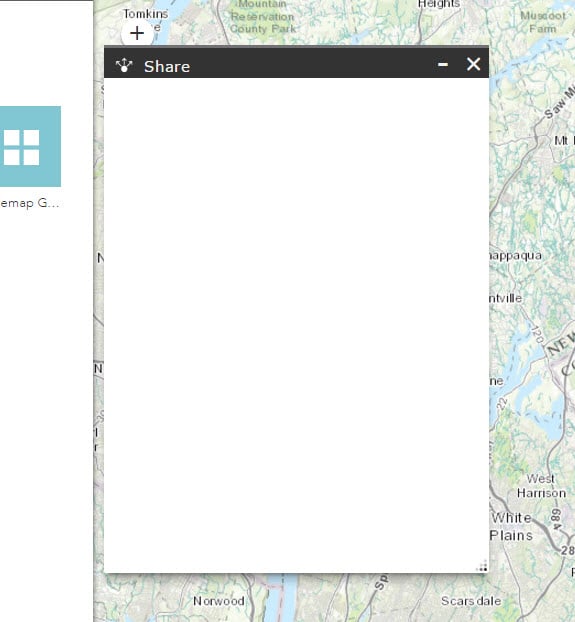Image resolution: width=575 pixels, height=622 pixels.
Task: Click Muscoot Farm label on map
Action: tap(543, 22)
